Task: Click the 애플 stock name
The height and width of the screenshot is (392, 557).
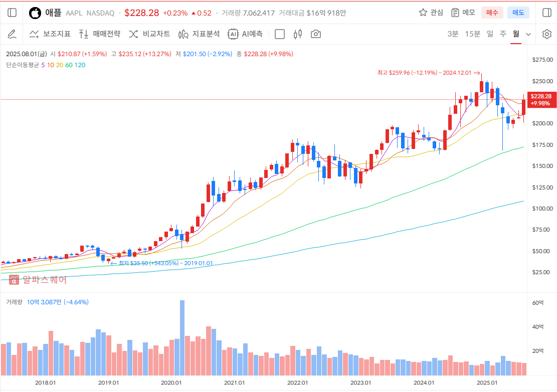Action: tap(53, 13)
